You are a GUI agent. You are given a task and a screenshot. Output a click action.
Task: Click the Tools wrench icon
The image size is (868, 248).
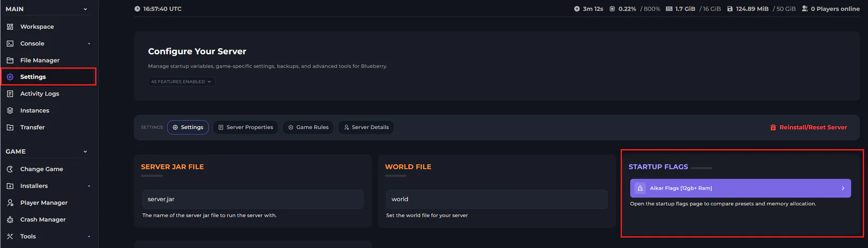pyautogui.click(x=10, y=237)
